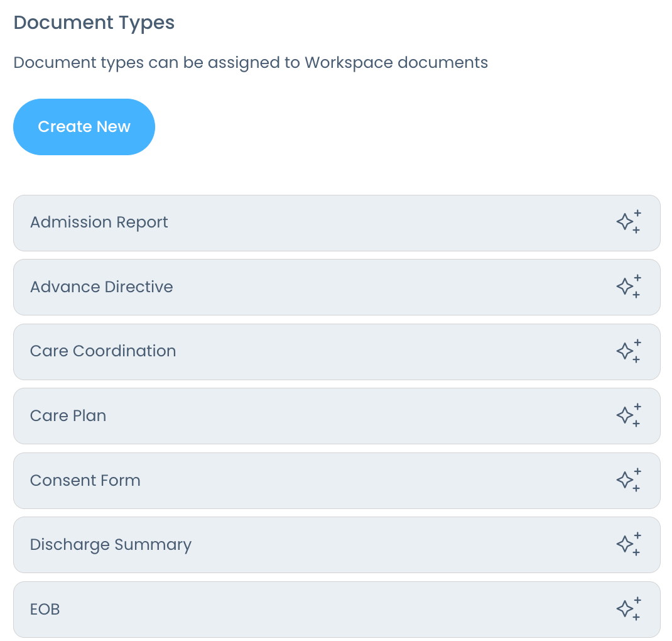Click the AI sparkle icon for Admission Report
This screenshot has width=672, height=641.
(628, 222)
